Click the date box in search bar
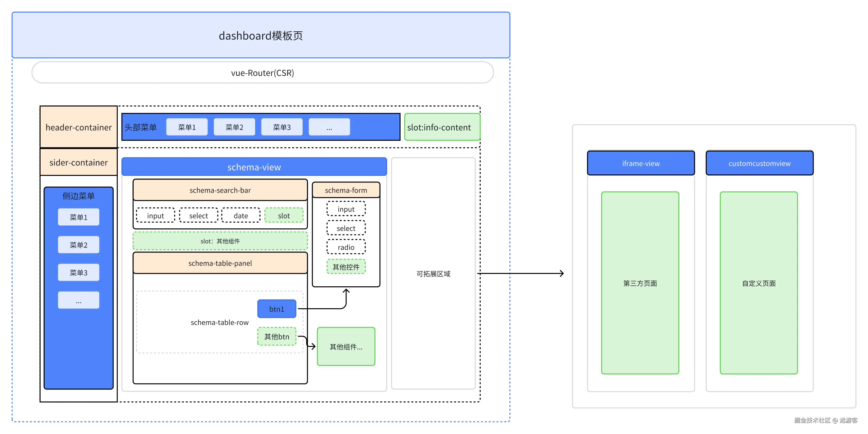This screenshot has width=868, height=434. tap(241, 216)
